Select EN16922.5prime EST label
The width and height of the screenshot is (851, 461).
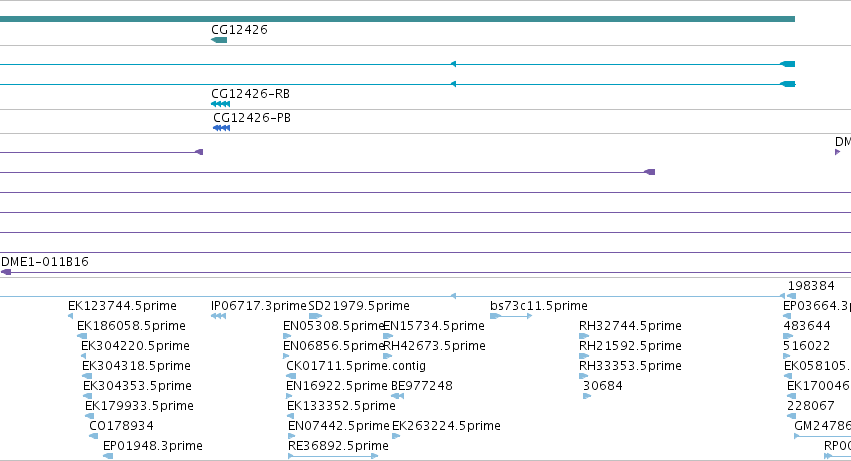click(x=336, y=386)
